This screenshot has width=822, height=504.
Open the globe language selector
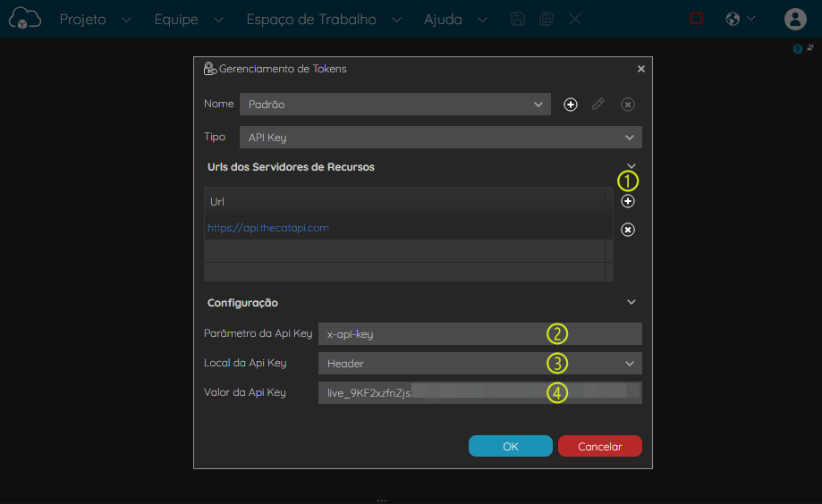(740, 19)
